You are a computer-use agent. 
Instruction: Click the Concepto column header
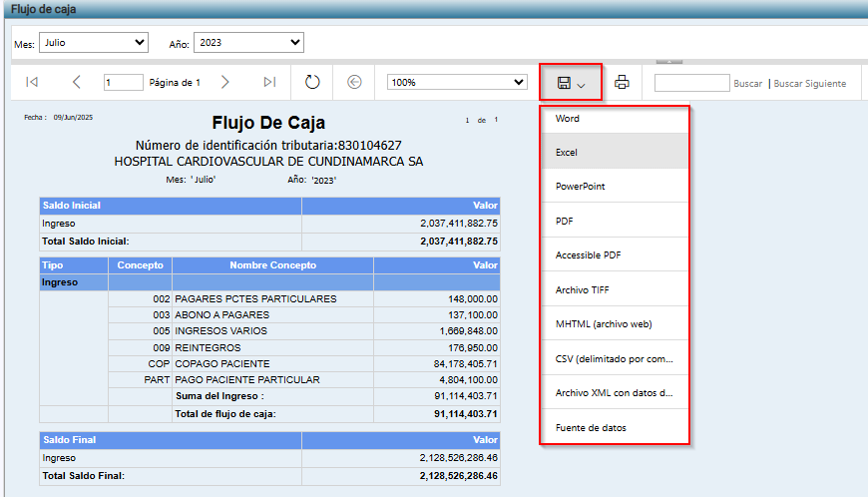[140, 265]
